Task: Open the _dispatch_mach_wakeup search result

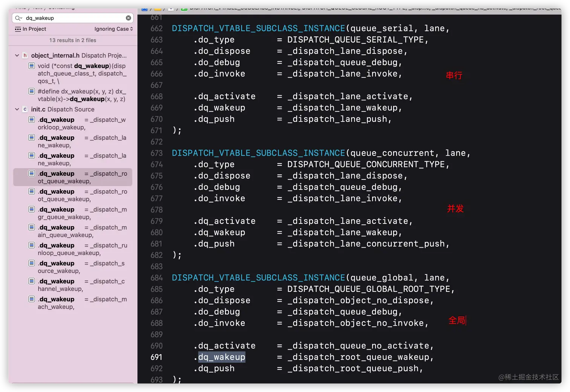Action: tap(73, 303)
